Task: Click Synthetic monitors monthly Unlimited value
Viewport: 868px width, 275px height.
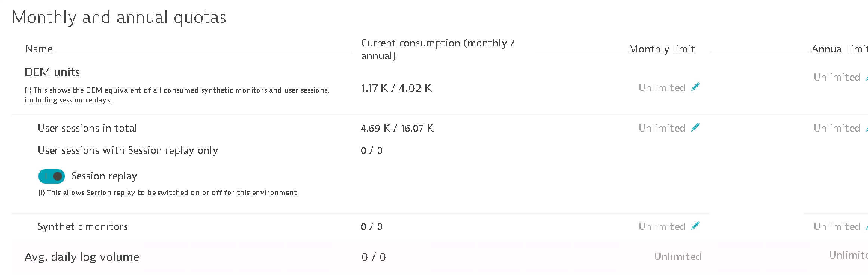Action: pyautogui.click(x=662, y=227)
